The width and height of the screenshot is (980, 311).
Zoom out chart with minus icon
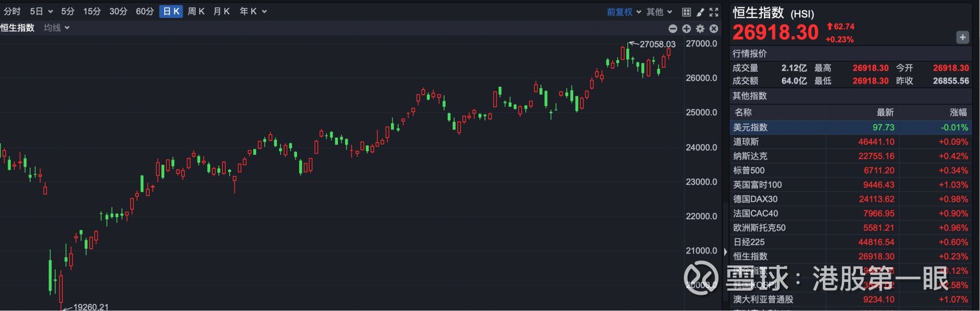pyautogui.click(x=673, y=29)
